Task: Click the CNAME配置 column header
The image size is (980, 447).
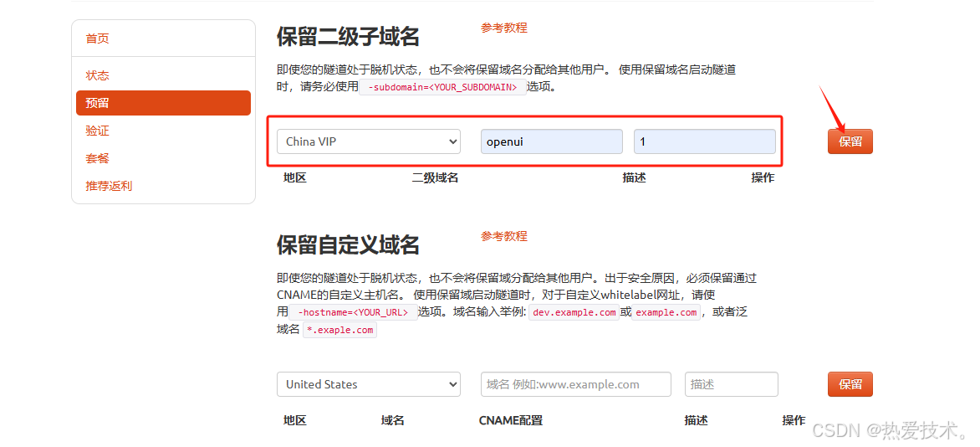Action: click(511, 421)
